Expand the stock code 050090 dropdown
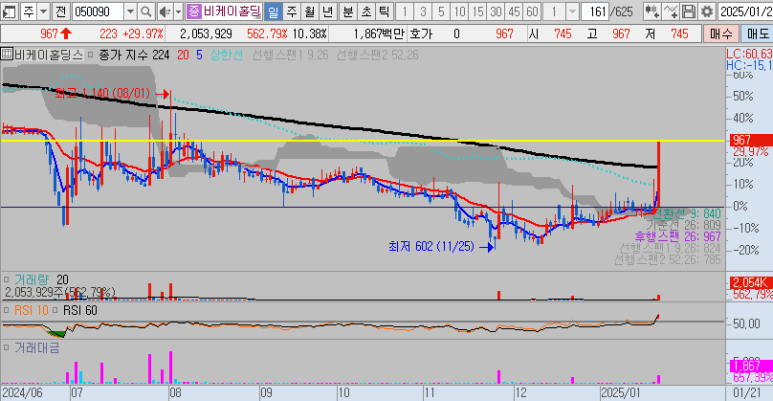Image resolution: width=773 pixels, height=401 pixels. [132, 12]
